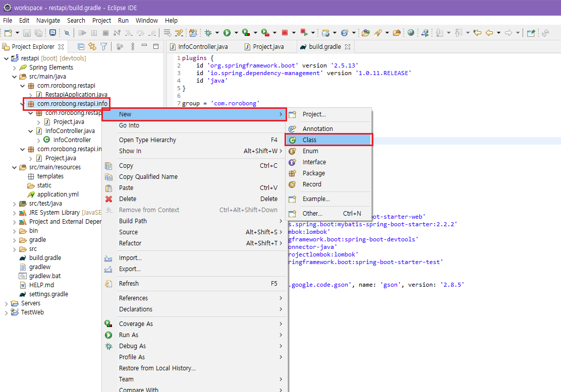Click the Coverage run icon
Image resolution: width=561 pixels, height=392 pixels.
[246, 33]
